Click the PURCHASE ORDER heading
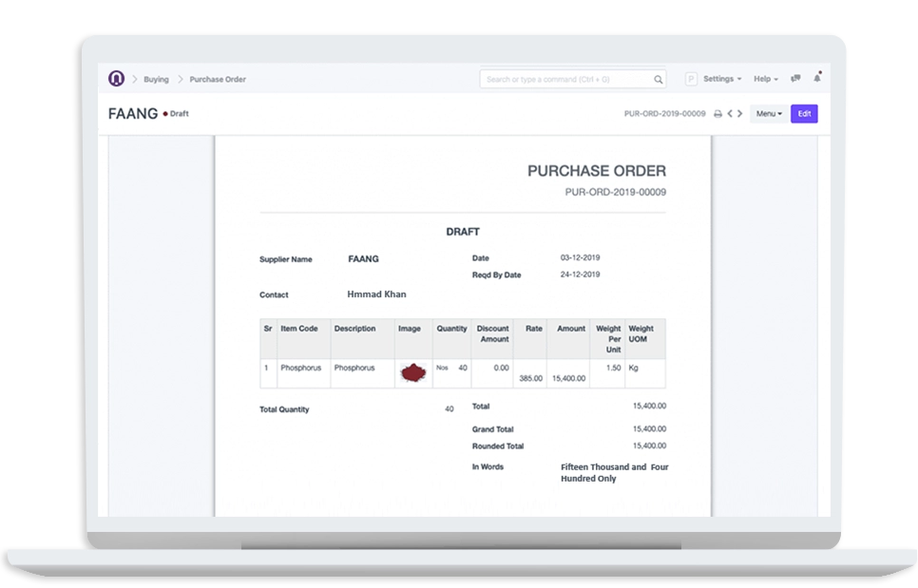Viewport: 918px width, 588px height. click(597, 171)
